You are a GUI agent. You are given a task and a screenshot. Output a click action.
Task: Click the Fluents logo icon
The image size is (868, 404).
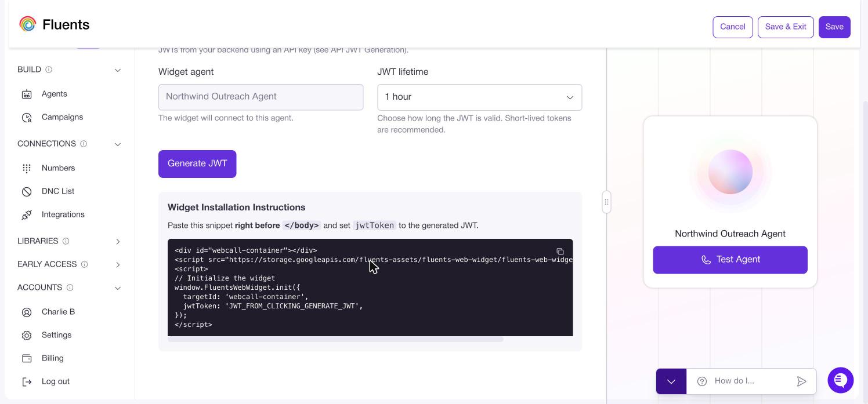pos(27,24)
